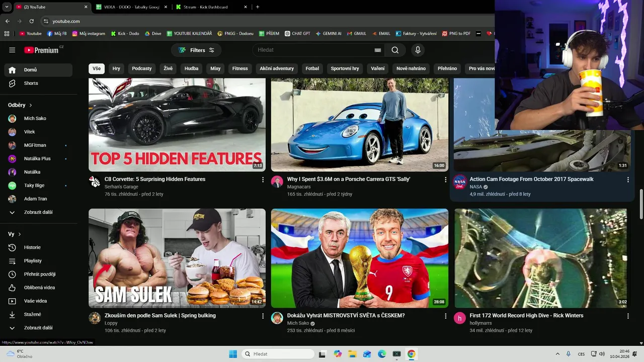Start voice search with the microphone icon
The image size is (644, 362).
(417, 50)
